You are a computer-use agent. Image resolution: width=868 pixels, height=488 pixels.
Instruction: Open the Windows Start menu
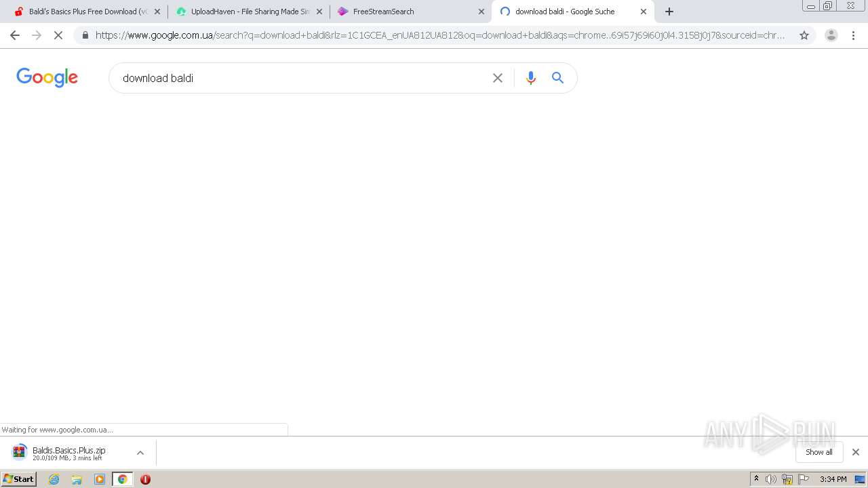tap(19, 479)
